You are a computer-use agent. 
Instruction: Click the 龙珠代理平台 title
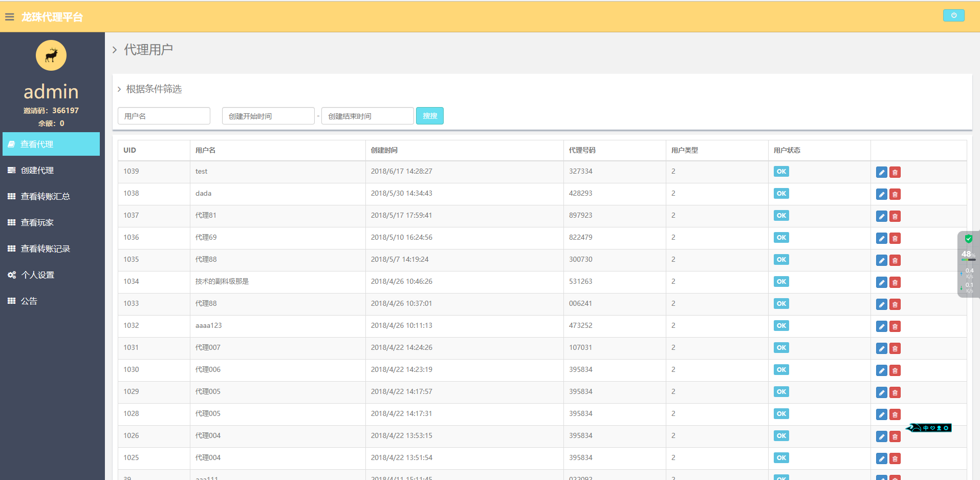pos(52,17)
